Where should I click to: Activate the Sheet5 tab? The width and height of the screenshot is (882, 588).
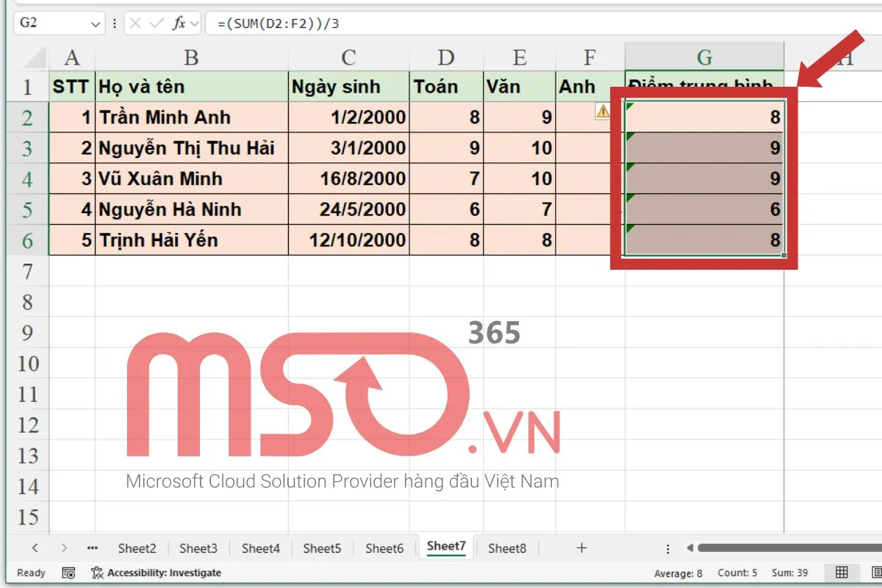click(x=322, y=548)
